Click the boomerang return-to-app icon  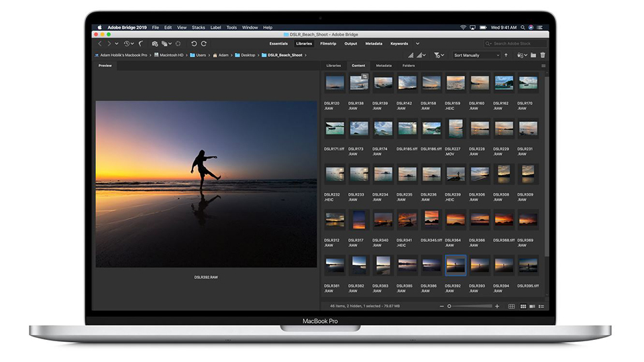(x=141, y=44)
